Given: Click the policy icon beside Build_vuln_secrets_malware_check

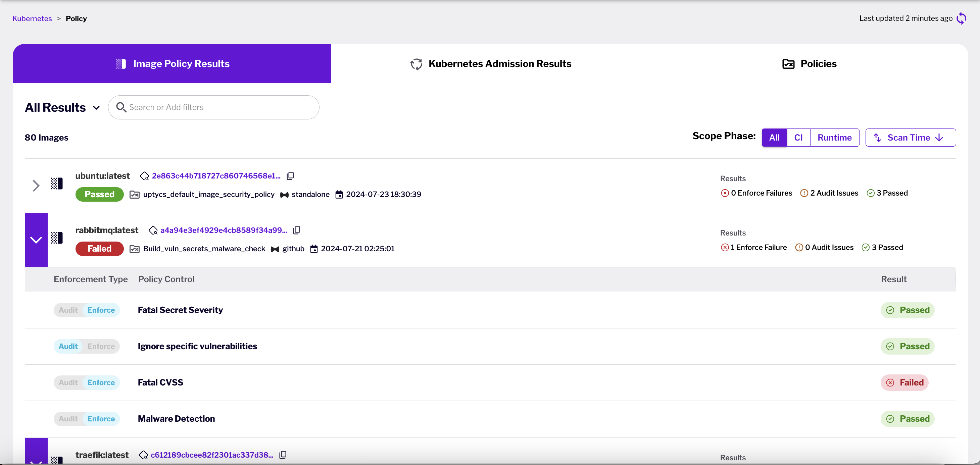Looking at the screenshot, I should (134, 249).
